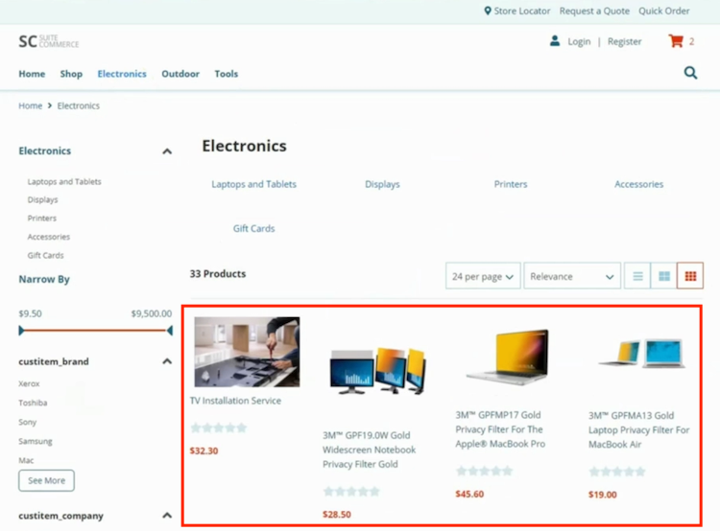Open the Outdoor navigation item
The image size is (720, 531).
pyautogui.click(x=180, y=74)
